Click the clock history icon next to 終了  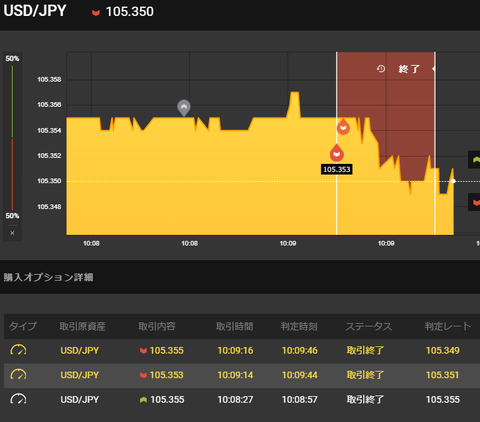[381, 69]
